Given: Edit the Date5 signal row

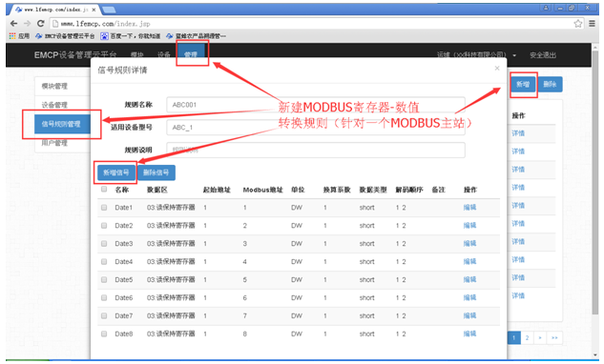Looking at the screenshot, I should (x=469, y=280).
